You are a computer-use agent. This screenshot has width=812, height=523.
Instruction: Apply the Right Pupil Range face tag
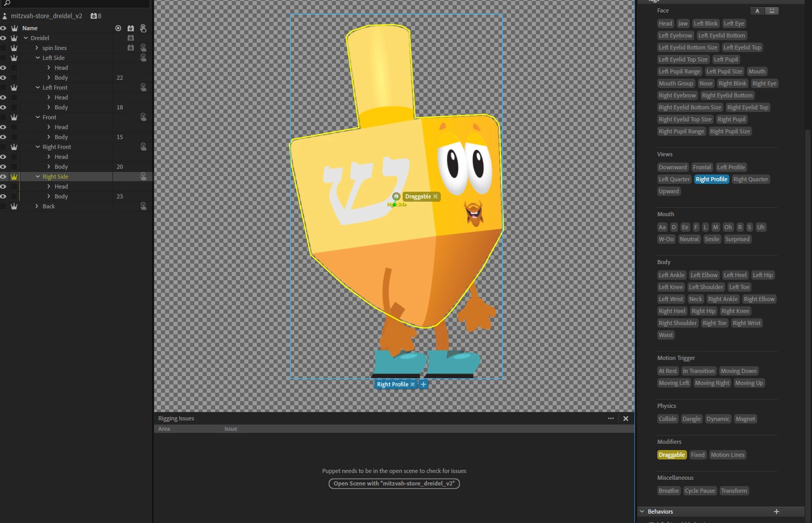click(x=681, y=131)
